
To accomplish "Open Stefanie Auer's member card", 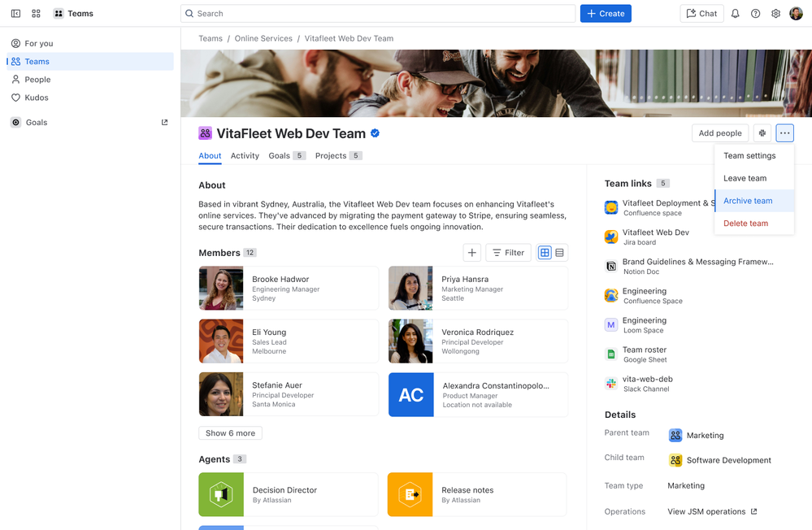I will click(289, 394).
